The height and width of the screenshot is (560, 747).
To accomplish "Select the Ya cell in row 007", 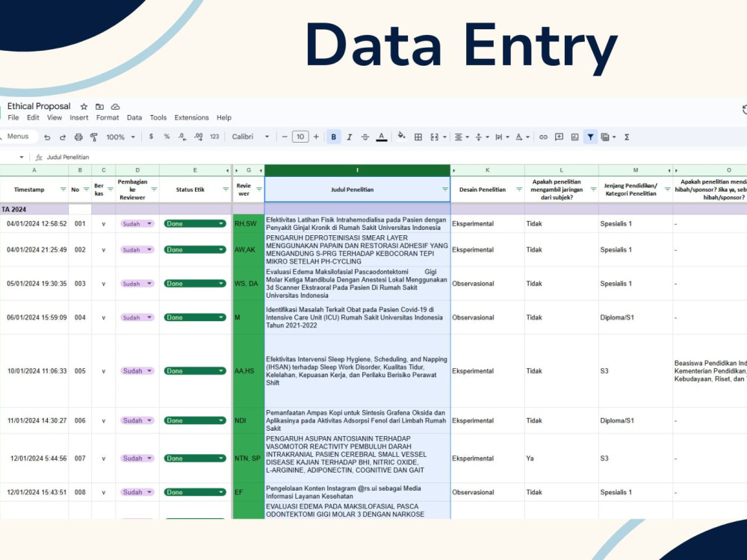I will click(561, 458).
